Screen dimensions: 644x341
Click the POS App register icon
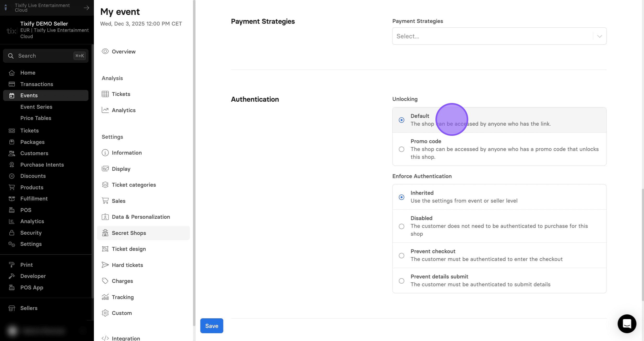[x=12, y=288]
